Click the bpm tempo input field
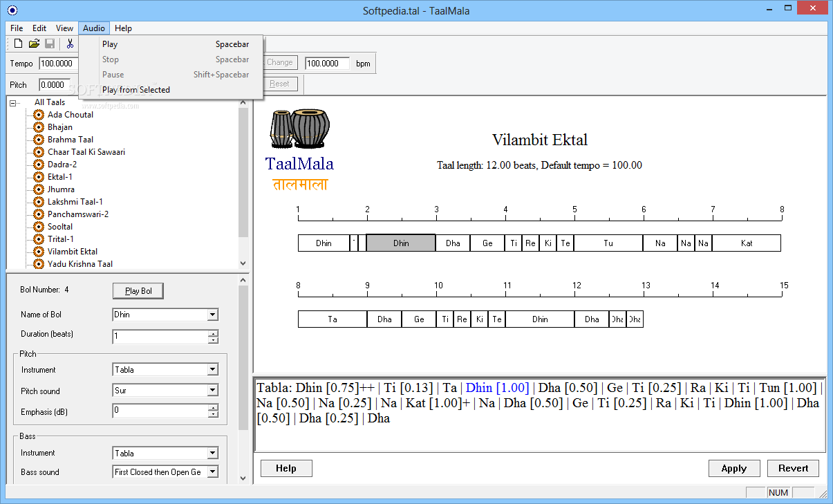The width and height of the screenshot is (833, 504). 327,63
